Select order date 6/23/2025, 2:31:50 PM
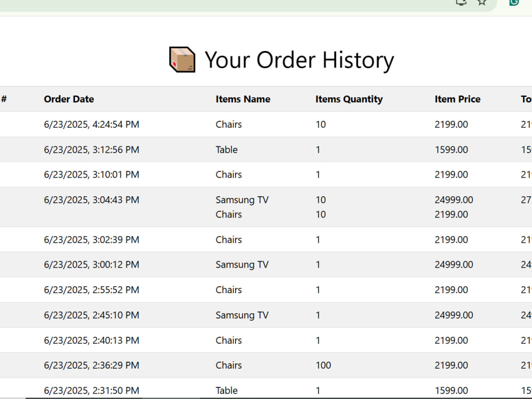This screenshot has width=532, height=399. (x=92, y=390)
